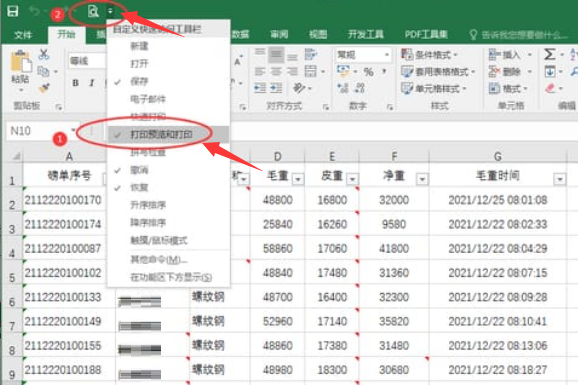Click the Fill down icon
The height and width of the screenshot is (385, 578).
click(550, 71)
